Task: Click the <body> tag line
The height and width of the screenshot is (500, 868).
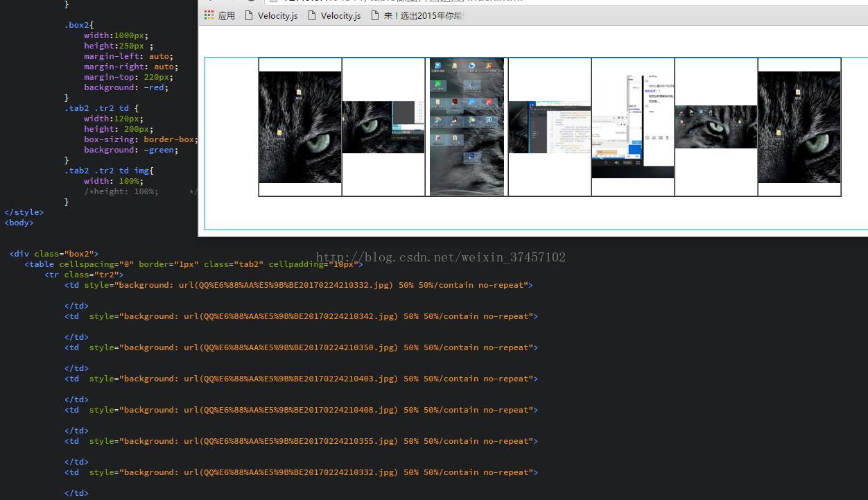Action: click(x=19, y=223)
